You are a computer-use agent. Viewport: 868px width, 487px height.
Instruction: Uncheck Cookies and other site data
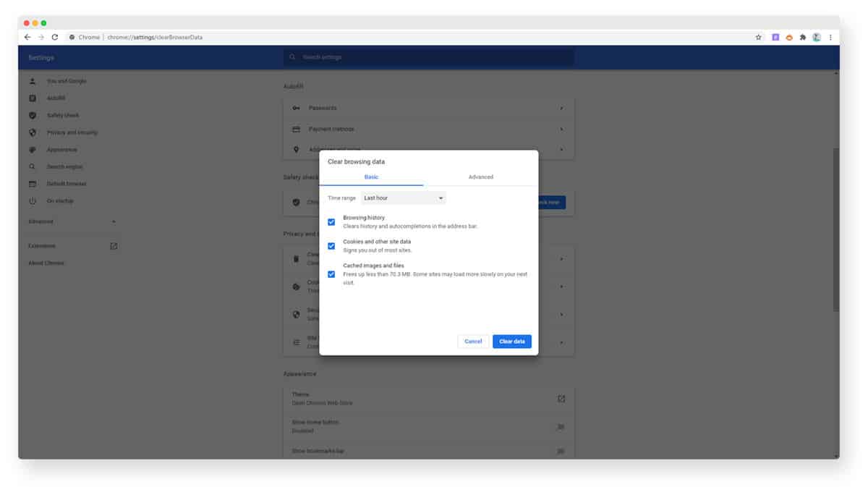tap(331, 246)
